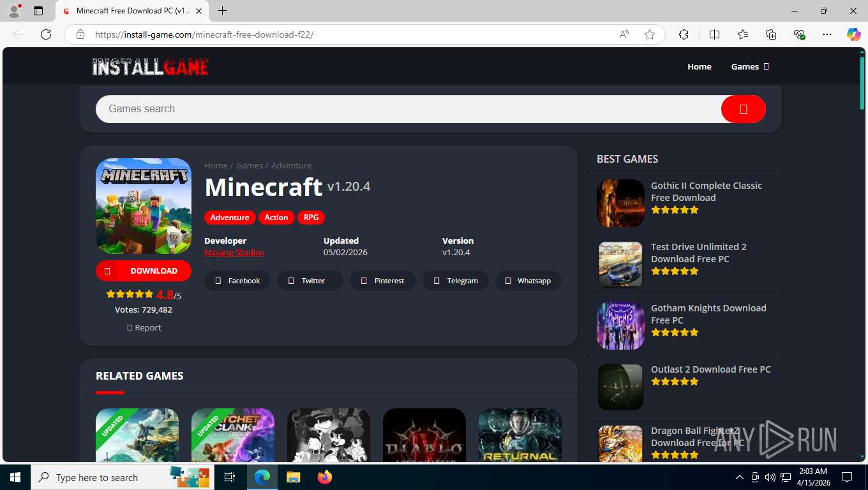The height and width of the screenshot is (490, 868).
Task: Open Outlast 2 Download Free PC
Action: coord(711,369)
